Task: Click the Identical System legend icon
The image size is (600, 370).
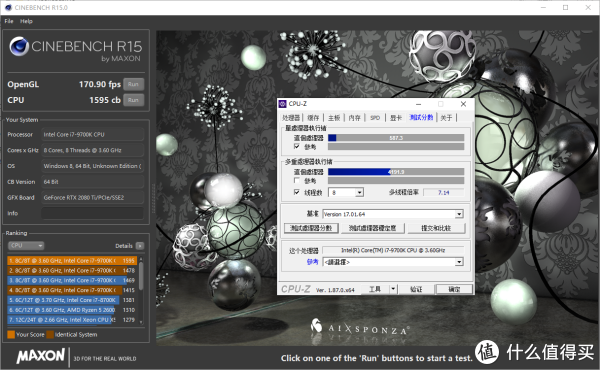Action: [50, 334]
